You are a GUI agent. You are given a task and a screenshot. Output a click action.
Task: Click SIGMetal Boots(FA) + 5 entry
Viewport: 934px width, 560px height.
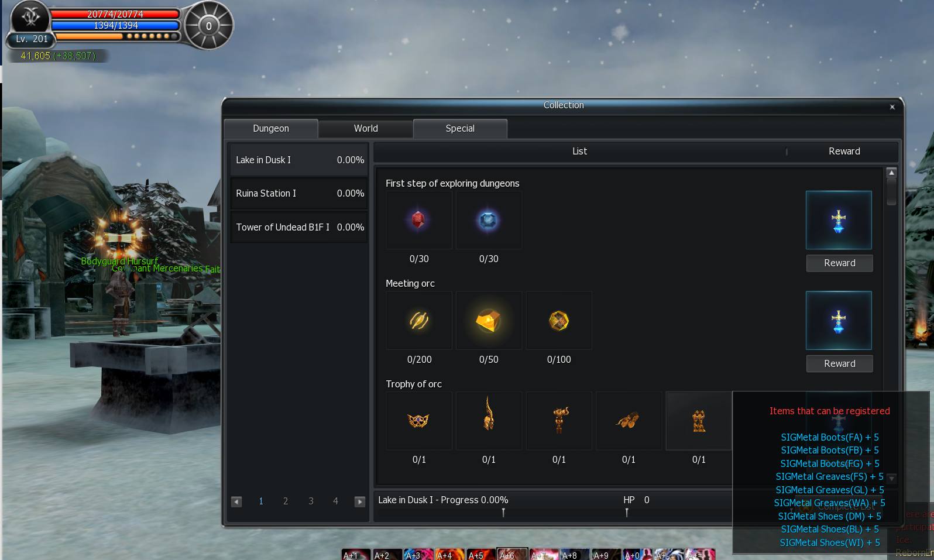[x=830, y=437]
